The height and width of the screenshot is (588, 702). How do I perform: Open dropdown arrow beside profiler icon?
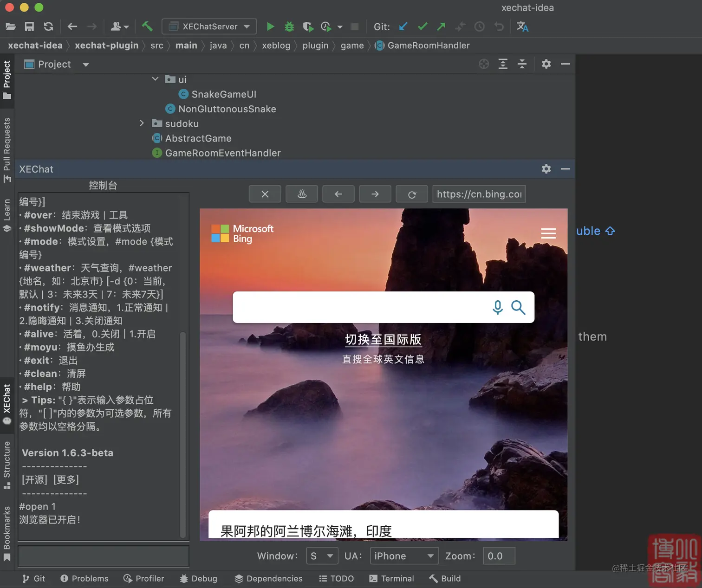tap(340, 27)
